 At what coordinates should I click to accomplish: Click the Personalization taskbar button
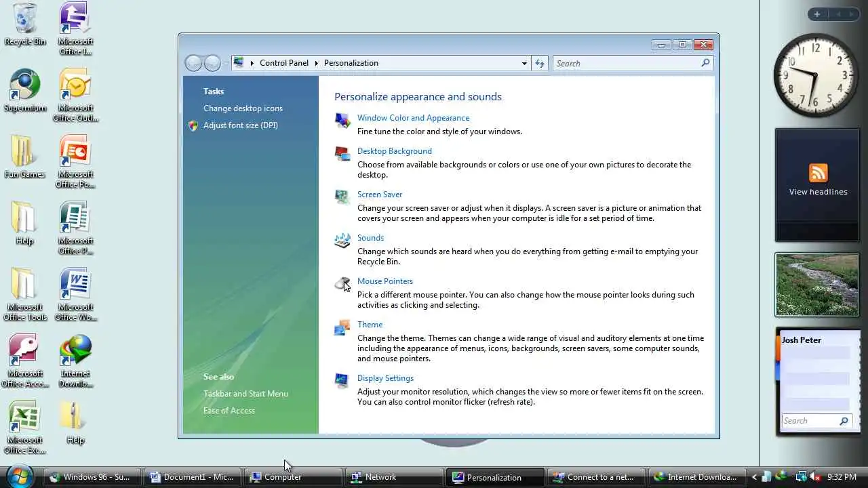[x=494, y=477]
